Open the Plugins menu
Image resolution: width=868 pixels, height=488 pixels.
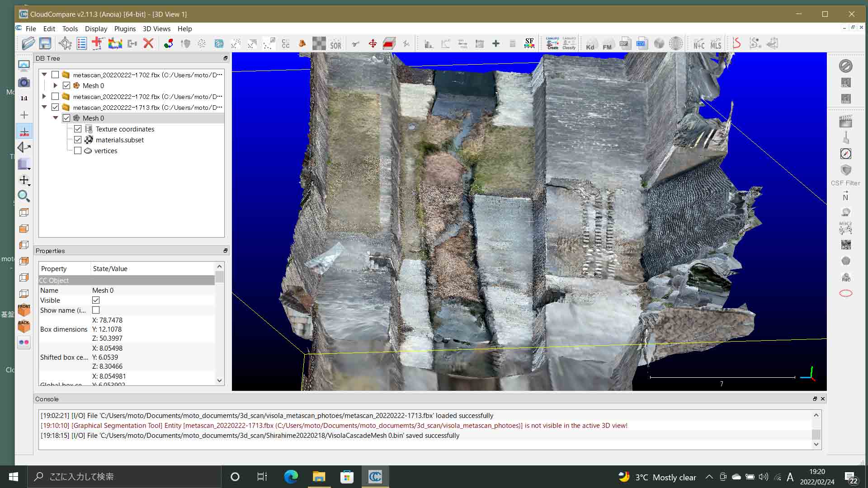(x=125, y=28)
